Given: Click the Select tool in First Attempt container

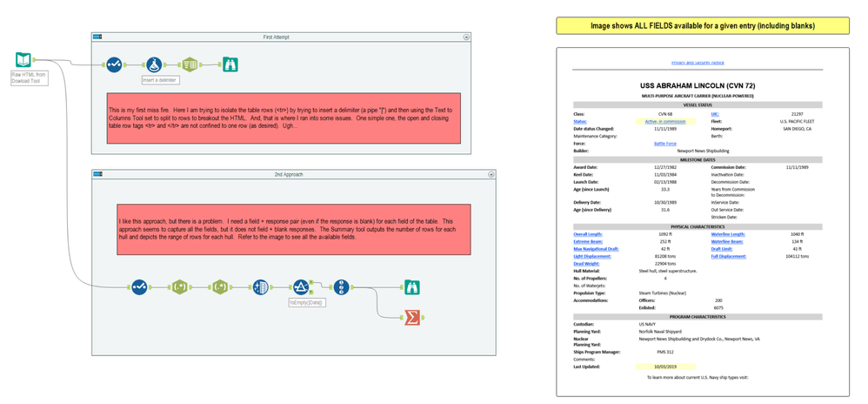Looking at the screenshot, I should click(114, 64).
